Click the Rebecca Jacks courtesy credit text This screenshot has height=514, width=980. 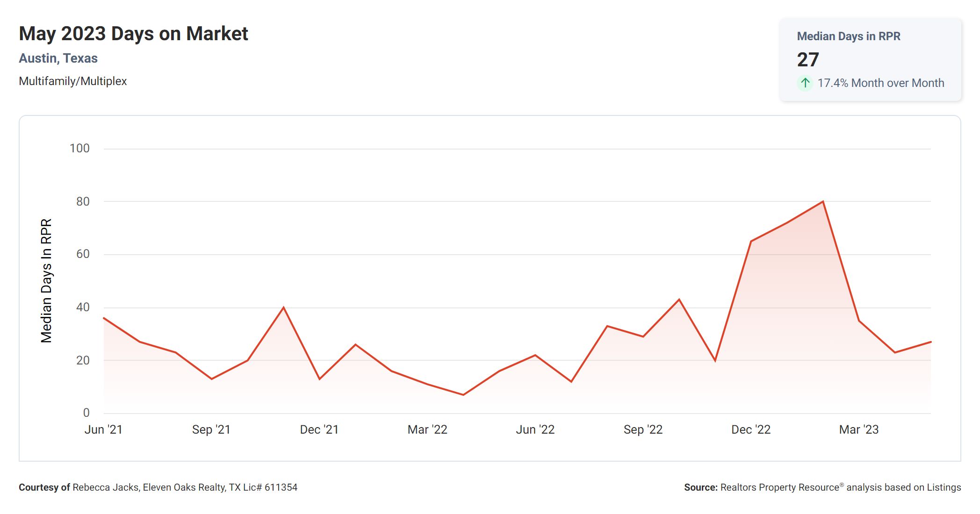(x=158, y=487)
